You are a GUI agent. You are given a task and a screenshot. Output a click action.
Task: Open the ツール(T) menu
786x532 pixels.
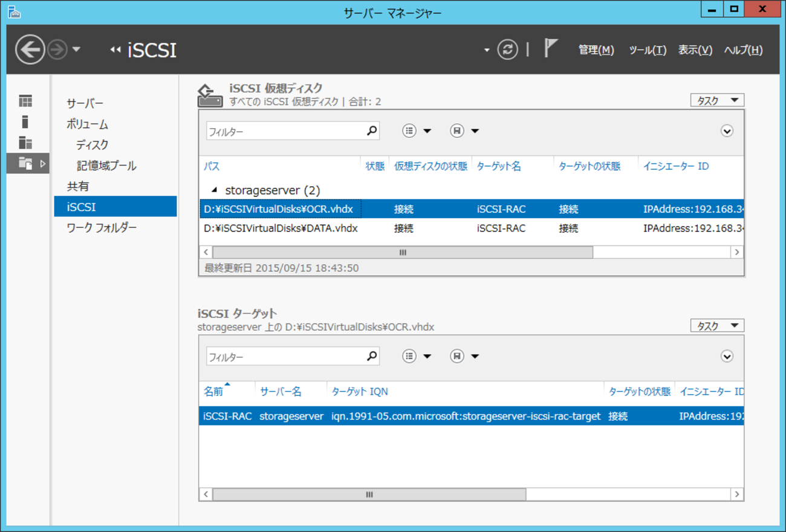coord(647,50)
